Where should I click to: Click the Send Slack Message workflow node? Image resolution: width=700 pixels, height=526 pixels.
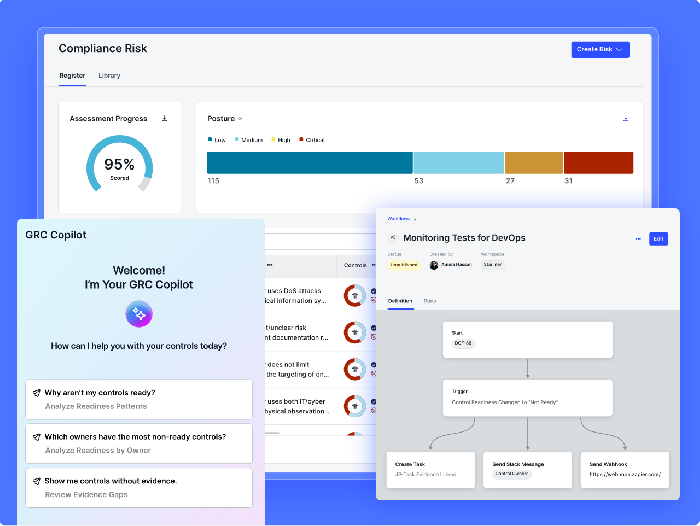pyautogui.click(x=527, y=470)
